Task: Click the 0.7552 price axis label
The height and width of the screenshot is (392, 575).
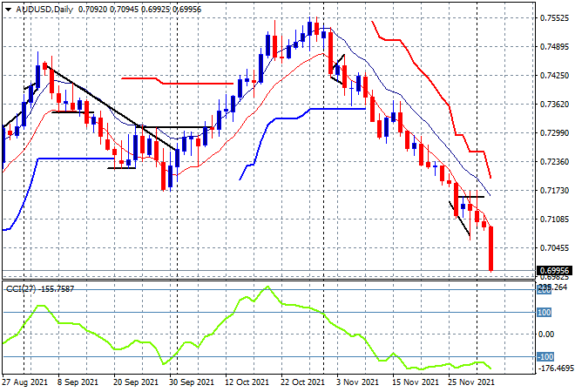Action: pos(550,18)
